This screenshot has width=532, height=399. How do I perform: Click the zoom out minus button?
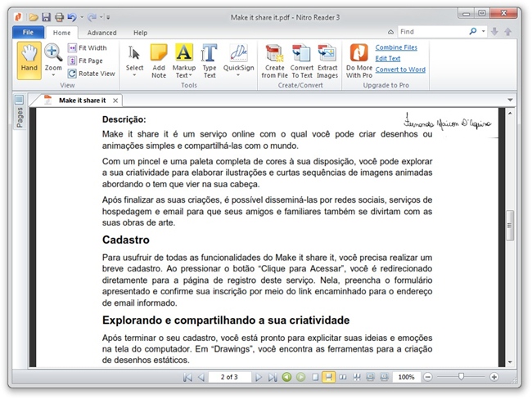click(428, 377)
